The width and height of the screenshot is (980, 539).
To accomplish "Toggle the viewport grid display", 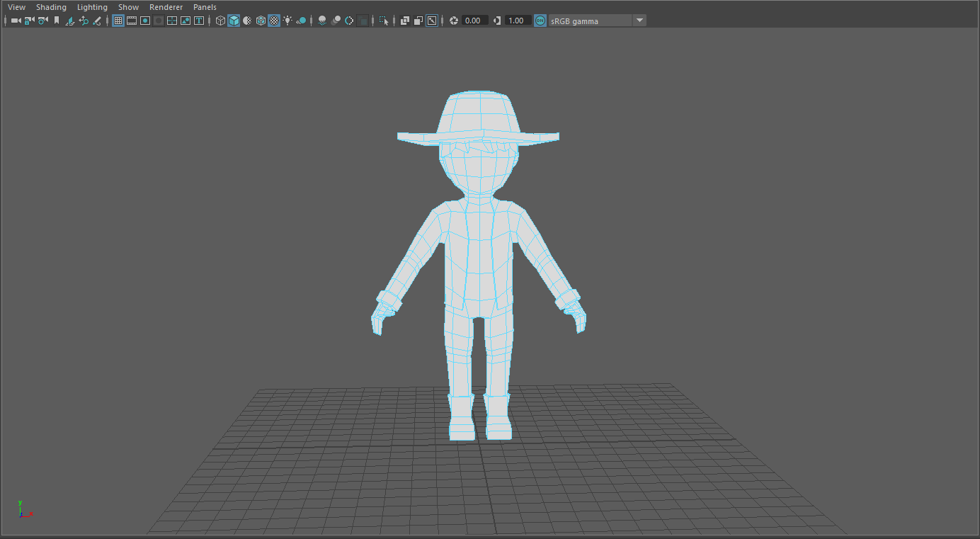I will (x=118, y=21).
